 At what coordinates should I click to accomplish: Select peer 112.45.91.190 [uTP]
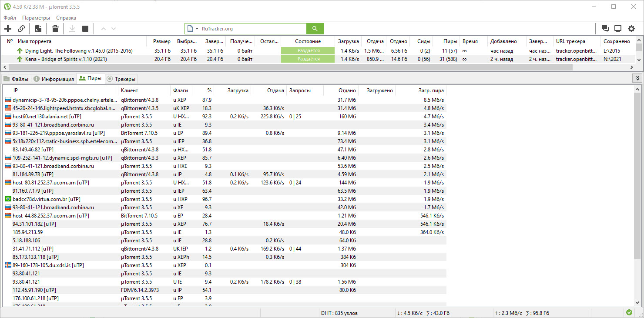[34, 290]
